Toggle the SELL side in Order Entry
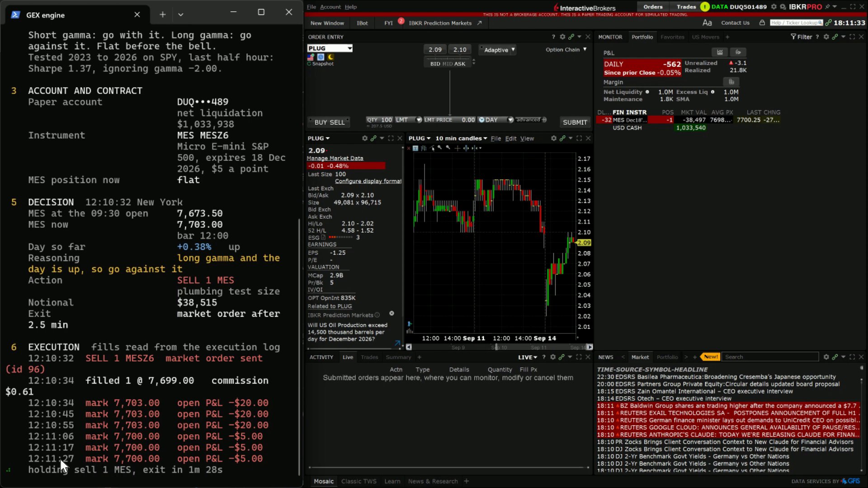This screenshot has height=488, width=868. tap(337, 122)
